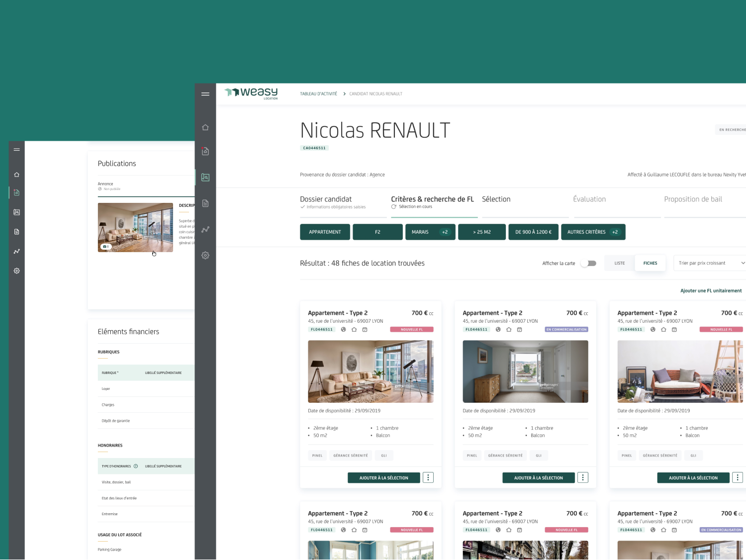
Task: Open Dossier candidat tab
Action: pos(343,203)
